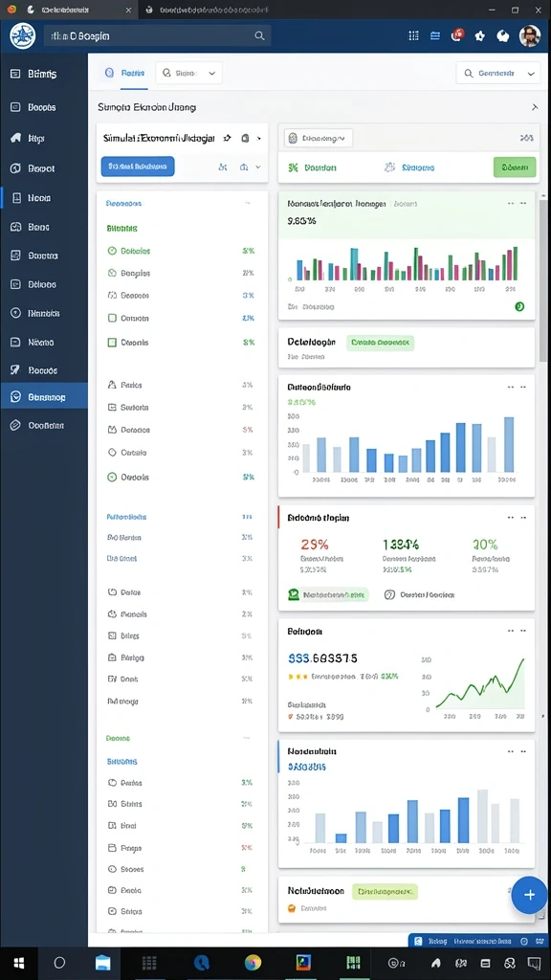Click the round blue plus floating button
Viewport: 551px width, 980px height.
tap(529, 895)
